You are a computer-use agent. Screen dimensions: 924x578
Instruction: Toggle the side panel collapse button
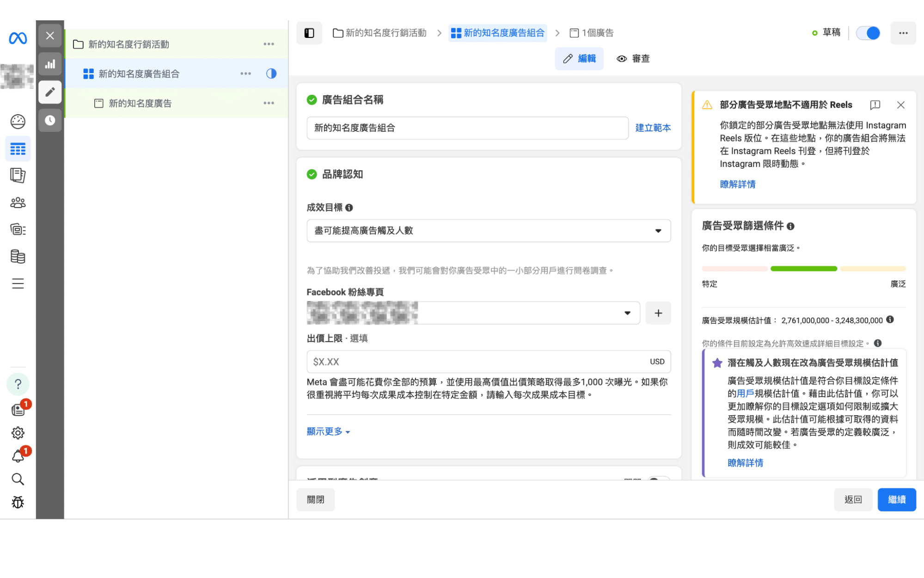(309, 33)
